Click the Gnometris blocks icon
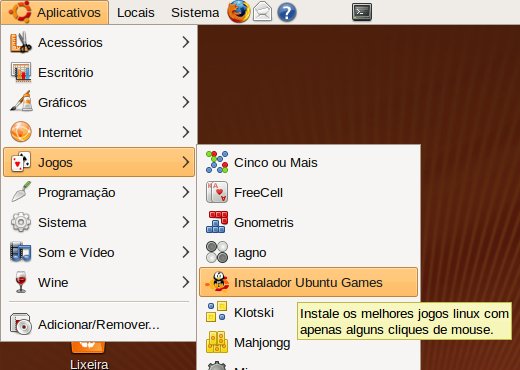The height and width of the screenshot is (370, 520). [x=217, y=222]
